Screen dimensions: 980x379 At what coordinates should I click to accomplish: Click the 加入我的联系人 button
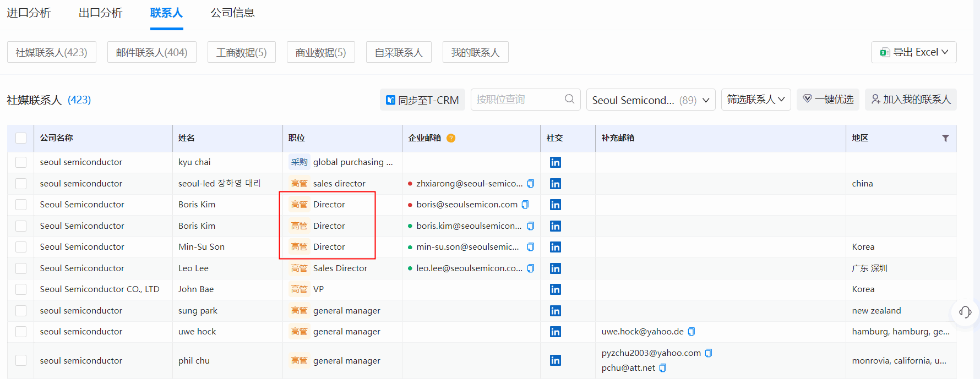(x=911, y=100)
